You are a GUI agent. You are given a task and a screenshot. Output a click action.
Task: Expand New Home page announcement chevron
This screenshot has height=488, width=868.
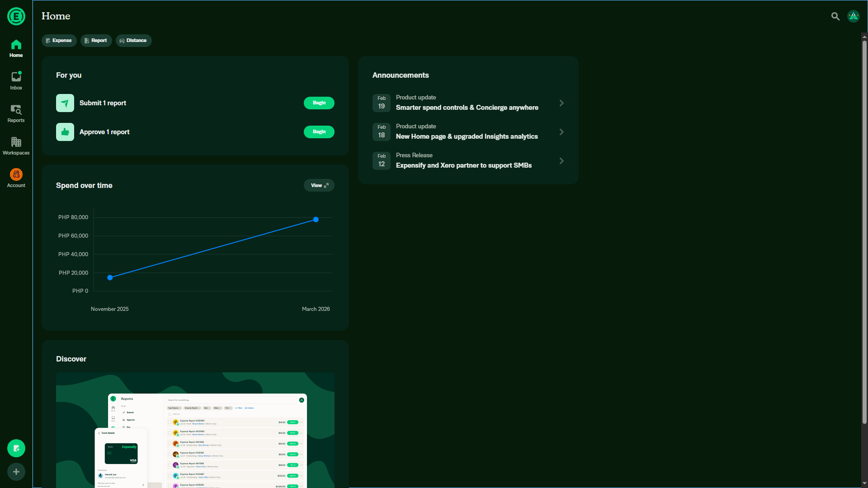coord(561,132)
